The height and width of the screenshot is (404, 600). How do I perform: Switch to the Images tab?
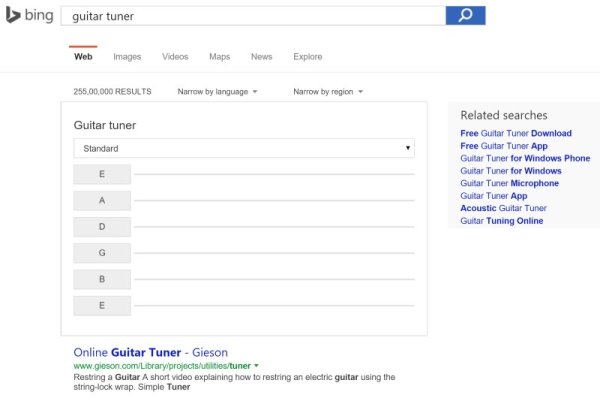coord(127,57)
